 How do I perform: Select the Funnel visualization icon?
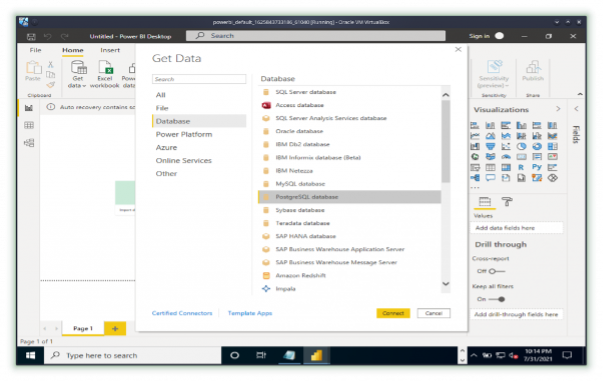[490, 146]
